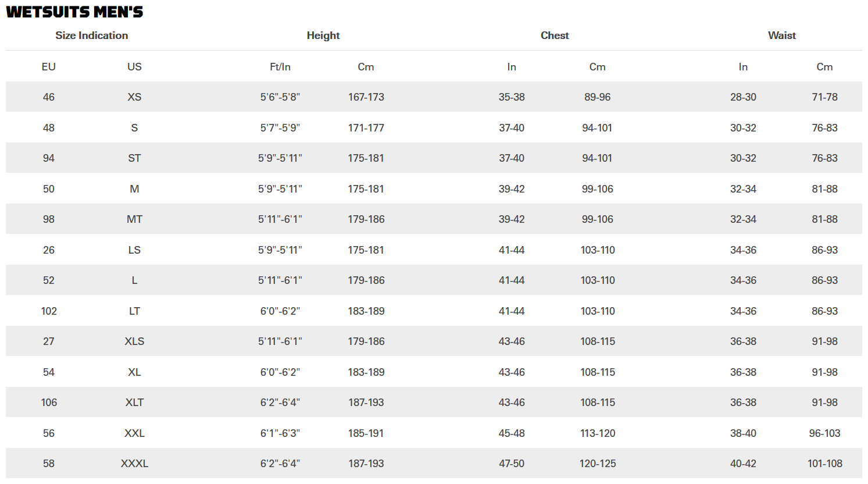The width and height of the screenshot is (868, 484).
Task: Select the EU sub-header
Action: pyautogui.click(x=49, y=67)
